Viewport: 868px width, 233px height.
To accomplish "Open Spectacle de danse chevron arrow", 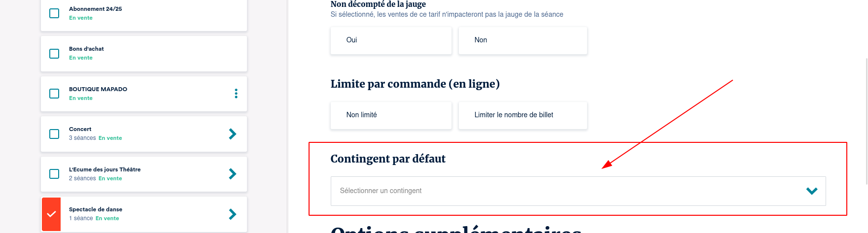I will click(233, 214).
